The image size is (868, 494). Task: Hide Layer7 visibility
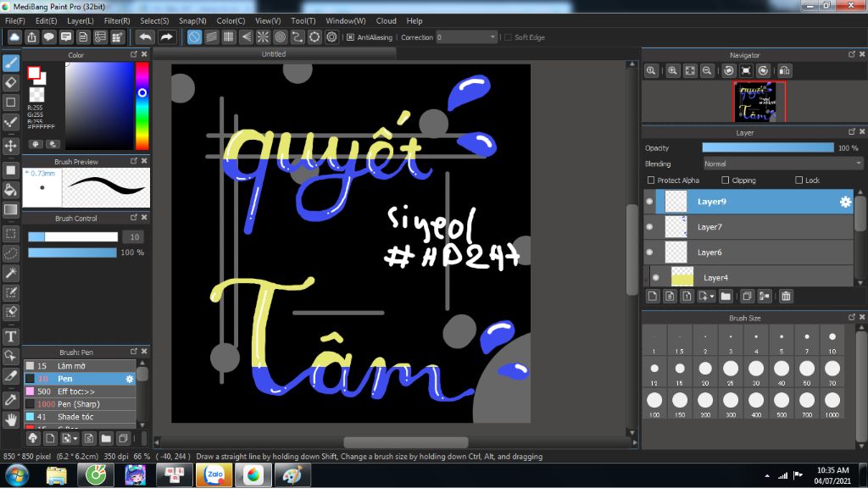pos(650,227)
